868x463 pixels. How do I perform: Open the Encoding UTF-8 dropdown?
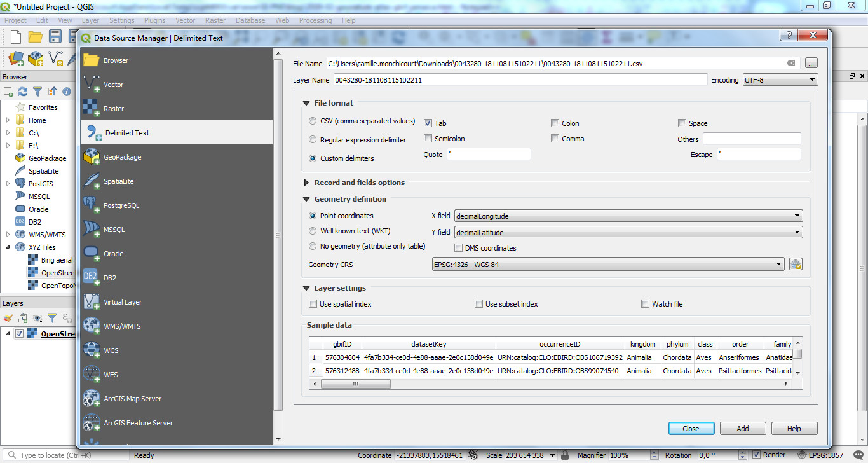click(780, 80)
